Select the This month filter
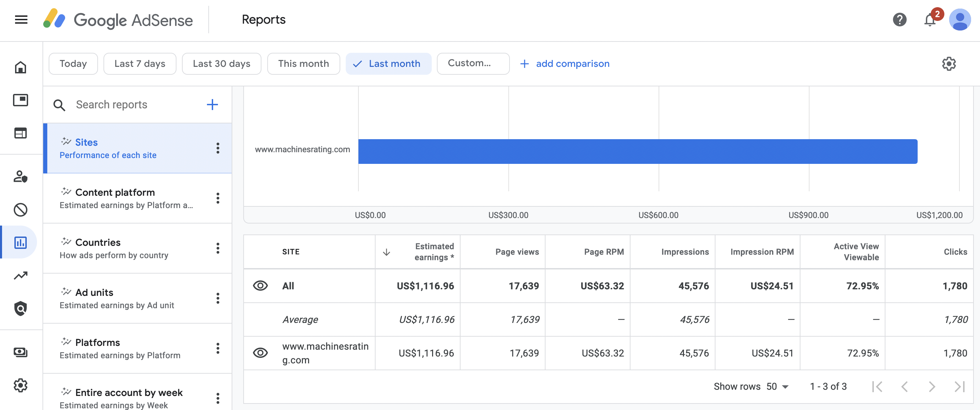Screen dimensions: 980x410 click(x=303, y=63)
